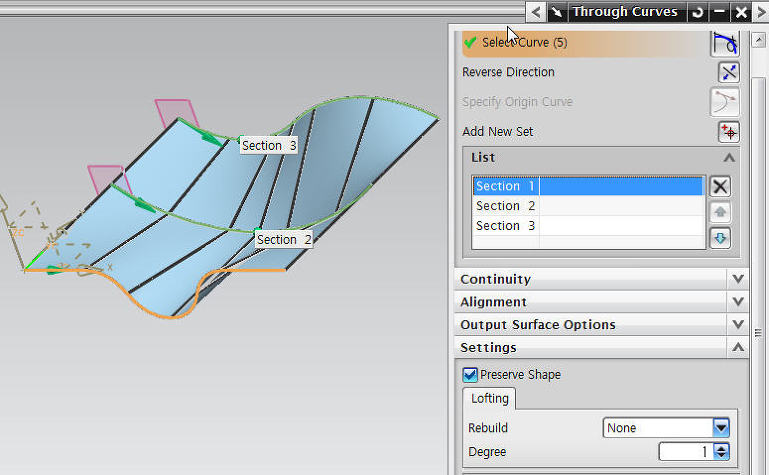Click the Reverse Direction icon
Image resolution: width=769 pixels, height=475 pixels.
728,72
